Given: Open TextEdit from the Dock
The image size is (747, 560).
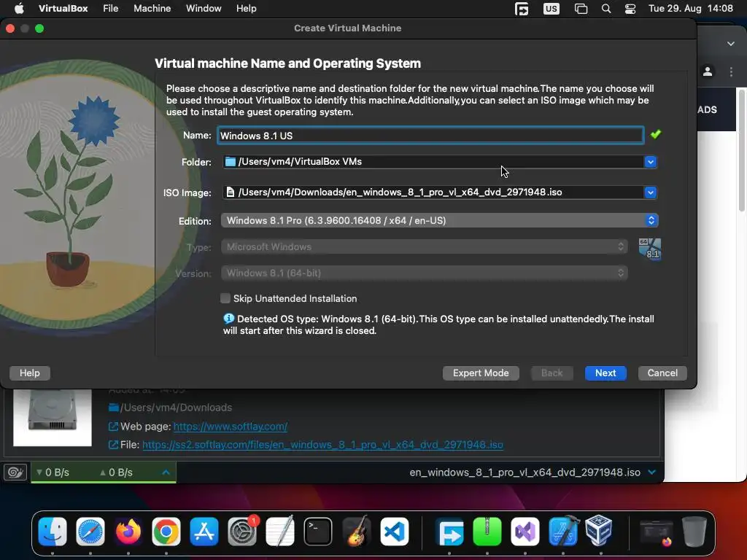Looking at the screenshot, I should (x=279, y=531).
